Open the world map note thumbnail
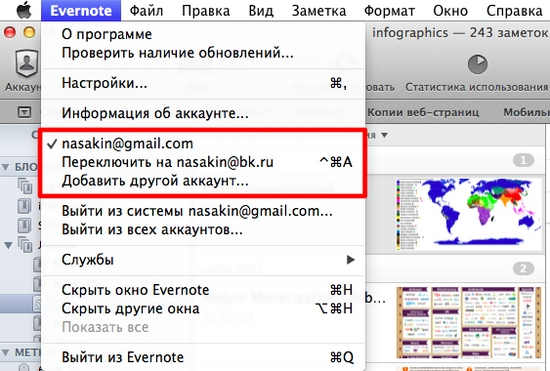550x371 pixels. point(468,214)
